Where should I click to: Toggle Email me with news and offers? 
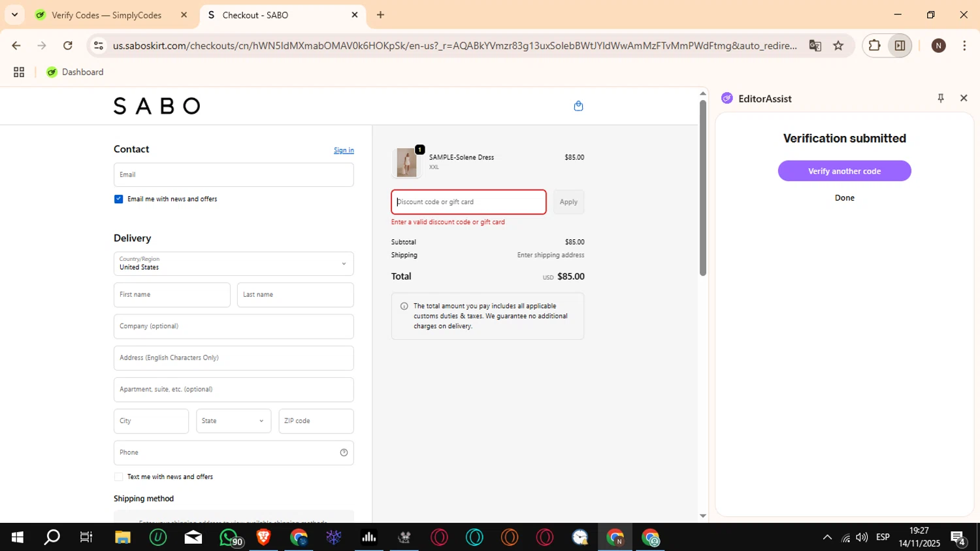[x=118, y=199]
